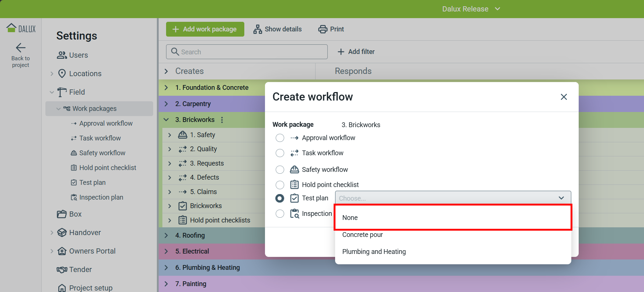This screenshot has height=292, width=644.
Task: Click the Safety workflow helmet icon in dialog
Action: tap(295, 169)
